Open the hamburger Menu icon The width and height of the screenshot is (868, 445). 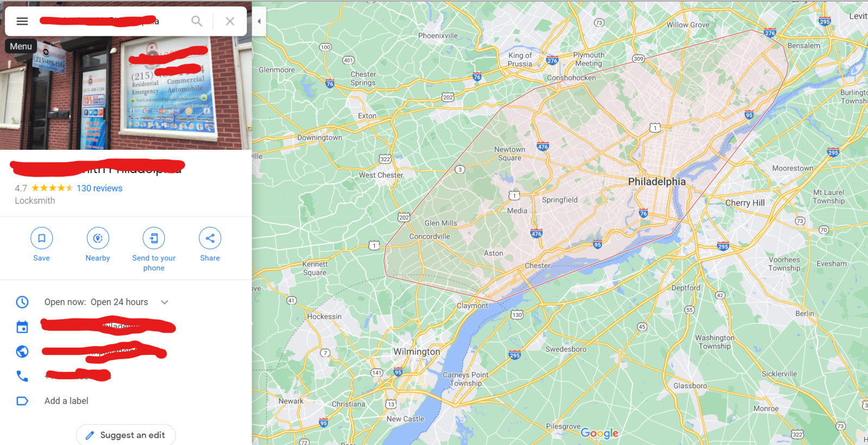[x=22, y=21]
